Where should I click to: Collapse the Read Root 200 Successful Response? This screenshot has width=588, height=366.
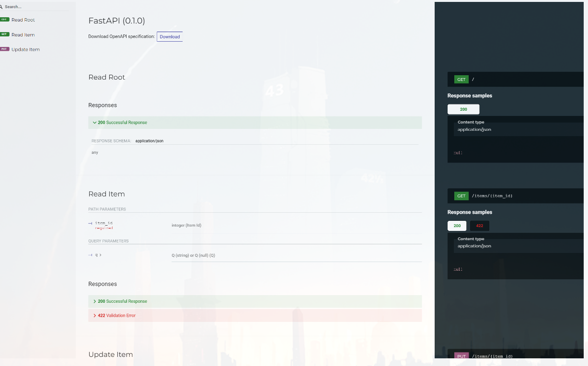coord(255,123)
